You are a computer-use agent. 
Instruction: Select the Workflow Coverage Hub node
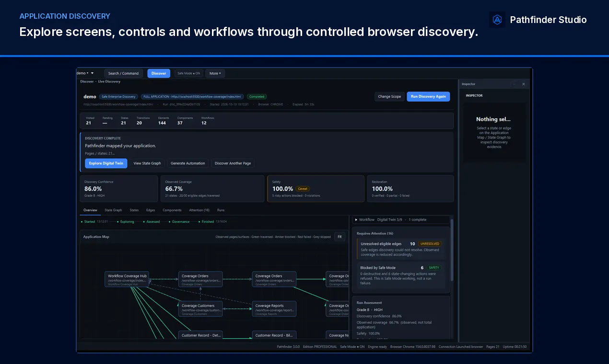pyautogui.click(x=127, y=279)
